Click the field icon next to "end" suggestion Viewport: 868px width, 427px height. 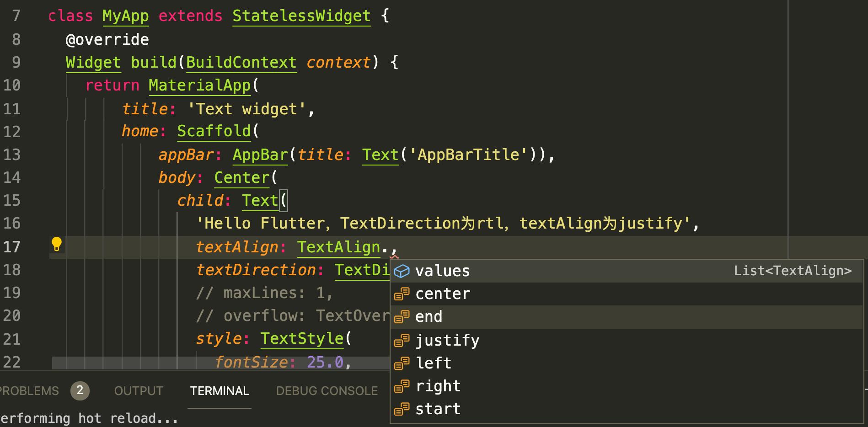[402, 317]
